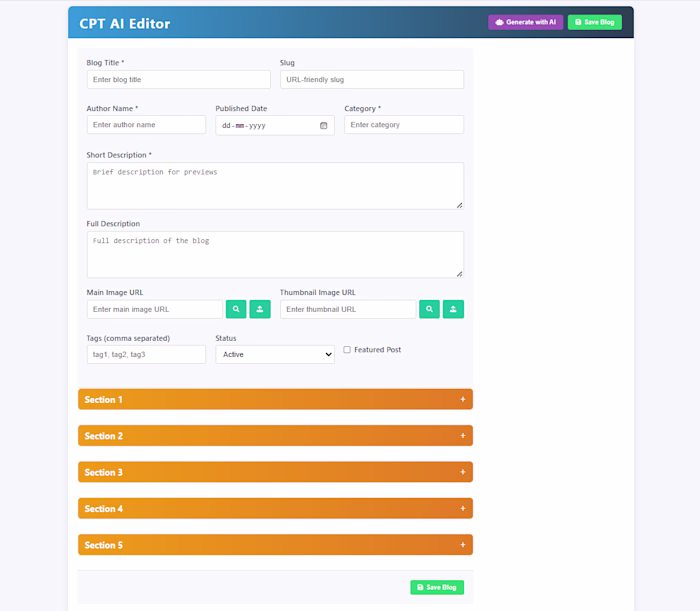The height and width of the screenshot is (611, 700).
Task: Click the upload icon for Thumbnail Image URL
Action: pyautogui.click(x=453, y=309)
